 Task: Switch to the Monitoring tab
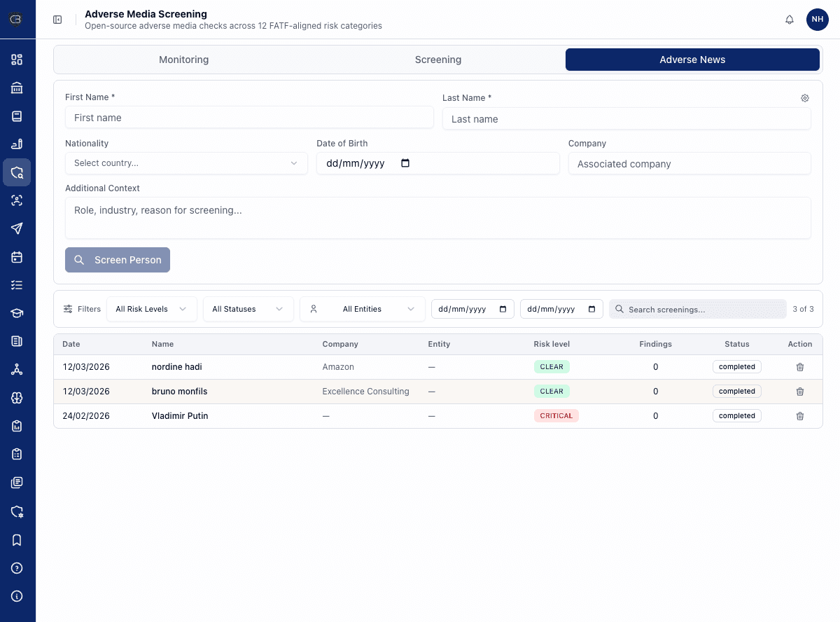pos(183,60)
